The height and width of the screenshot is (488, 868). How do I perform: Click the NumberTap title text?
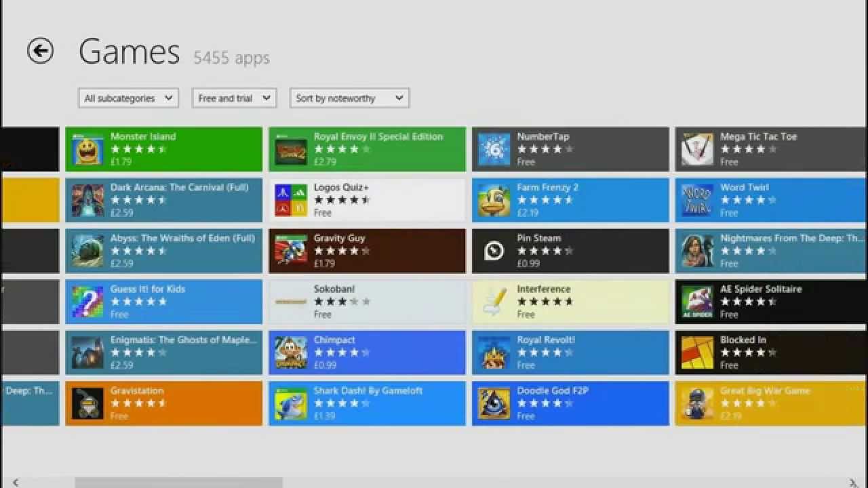coord(542,136)
